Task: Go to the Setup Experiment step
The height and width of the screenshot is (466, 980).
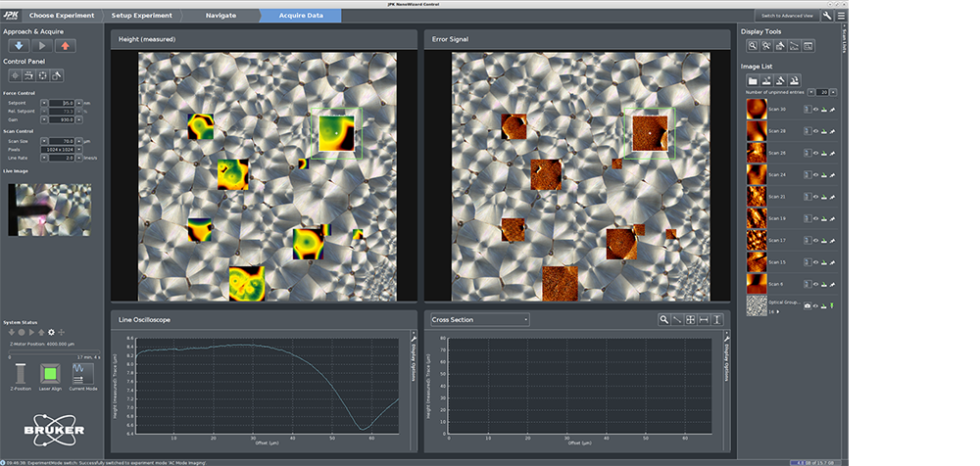Action: coord(141,16)
